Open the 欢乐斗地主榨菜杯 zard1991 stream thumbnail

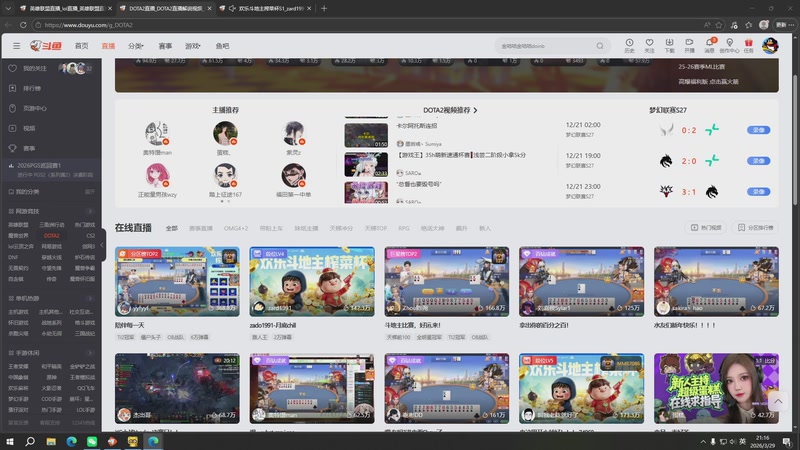point(312,282)
